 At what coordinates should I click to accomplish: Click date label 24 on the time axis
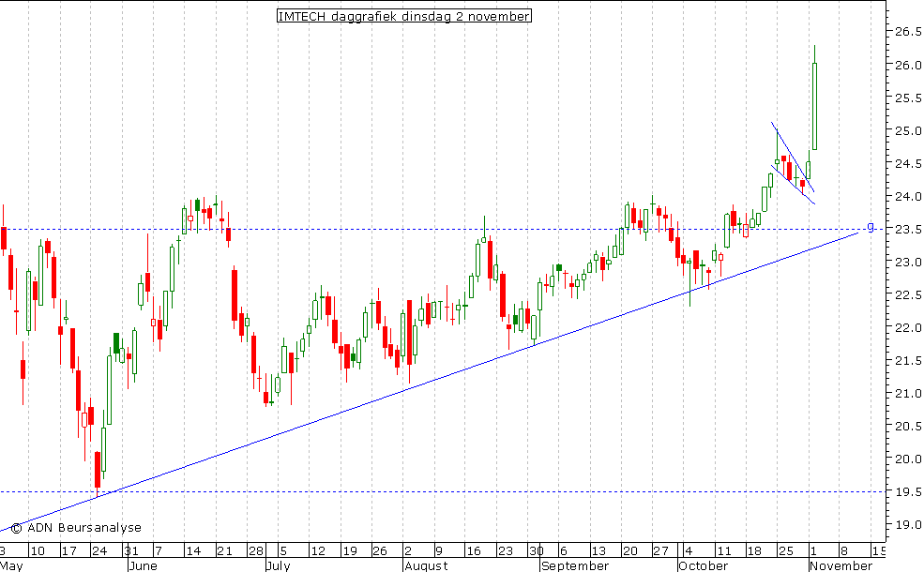tap(98, 551)
